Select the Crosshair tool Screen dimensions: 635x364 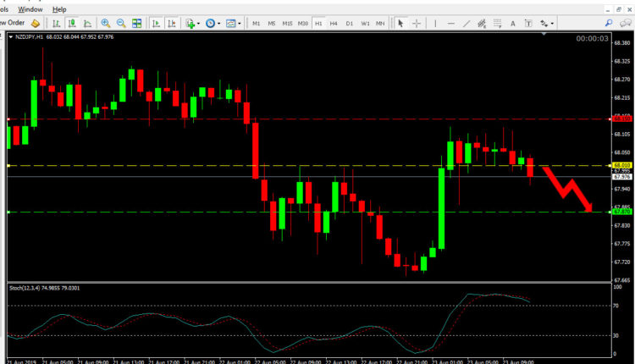[x=417, y=24]
